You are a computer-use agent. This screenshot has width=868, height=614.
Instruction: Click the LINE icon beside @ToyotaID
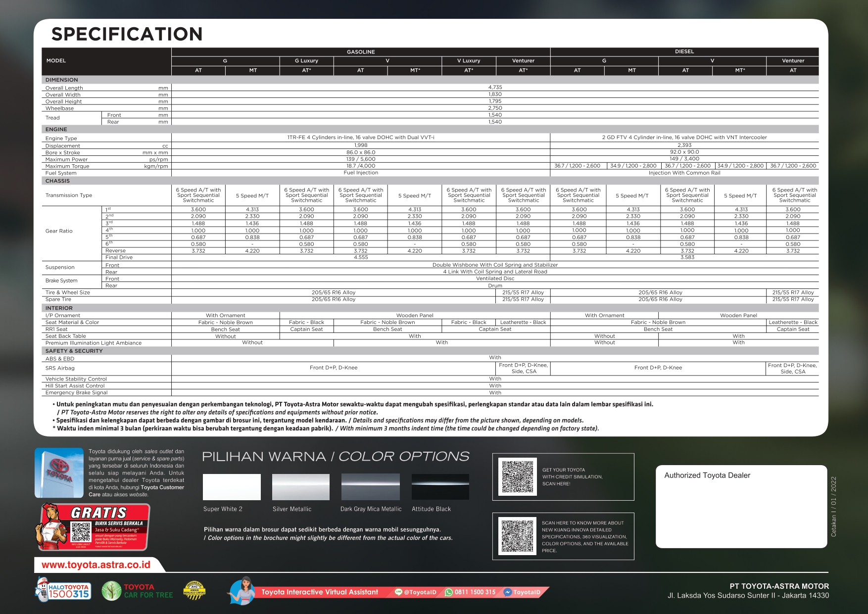point(398,592)
